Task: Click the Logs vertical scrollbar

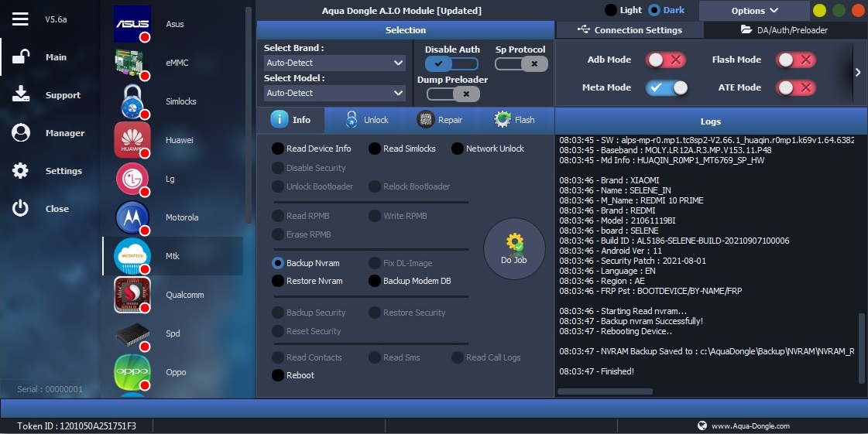Action: (861, 348)
